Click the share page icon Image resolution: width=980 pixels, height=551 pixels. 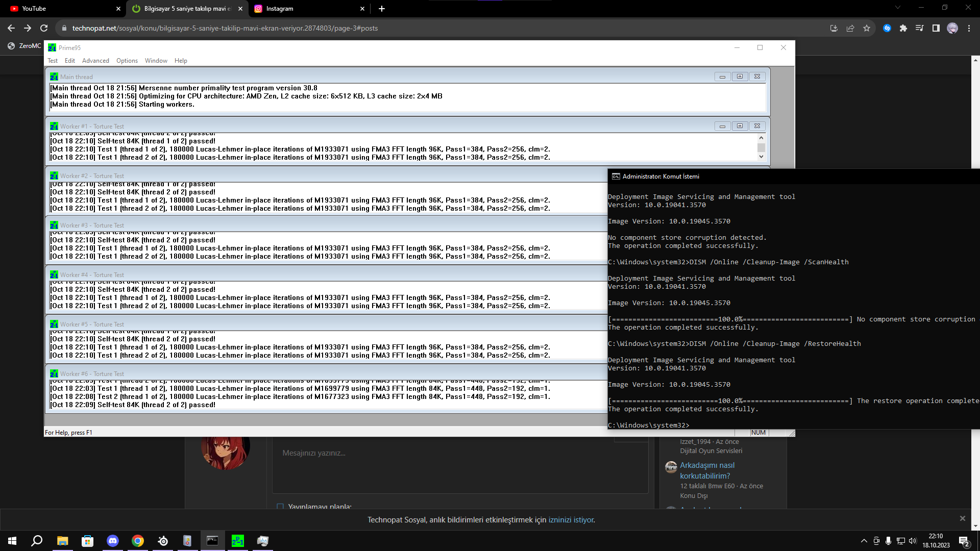(x=850, y=28)
